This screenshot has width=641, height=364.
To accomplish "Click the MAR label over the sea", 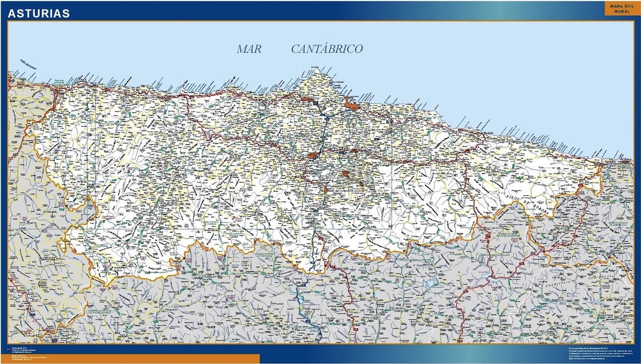I will (x=249, y=49).
